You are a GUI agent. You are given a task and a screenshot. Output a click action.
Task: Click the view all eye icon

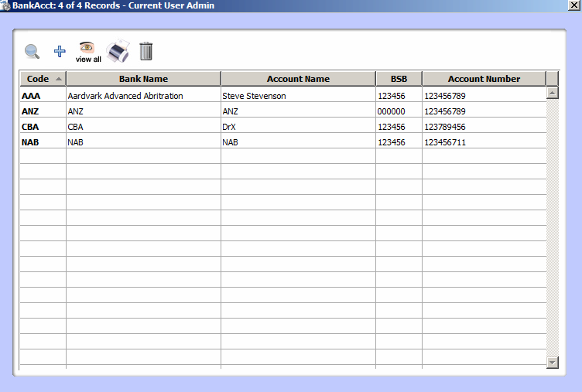[88, 52]
